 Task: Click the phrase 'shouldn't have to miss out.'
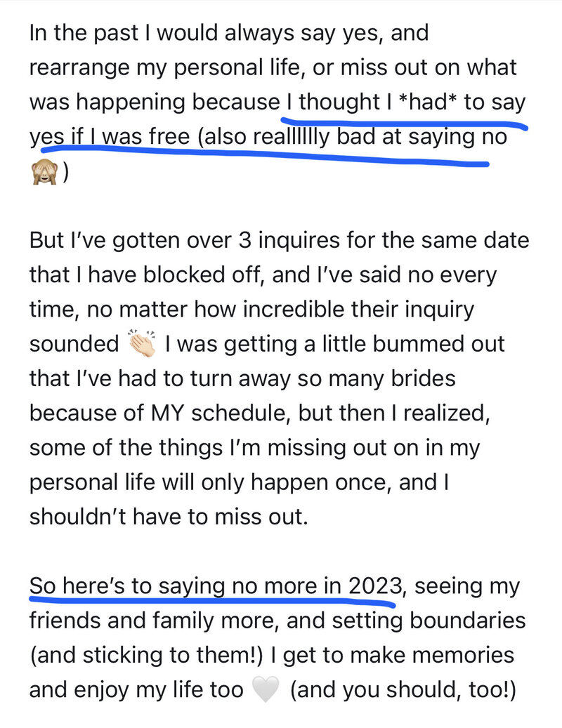(x=169, y=516)
